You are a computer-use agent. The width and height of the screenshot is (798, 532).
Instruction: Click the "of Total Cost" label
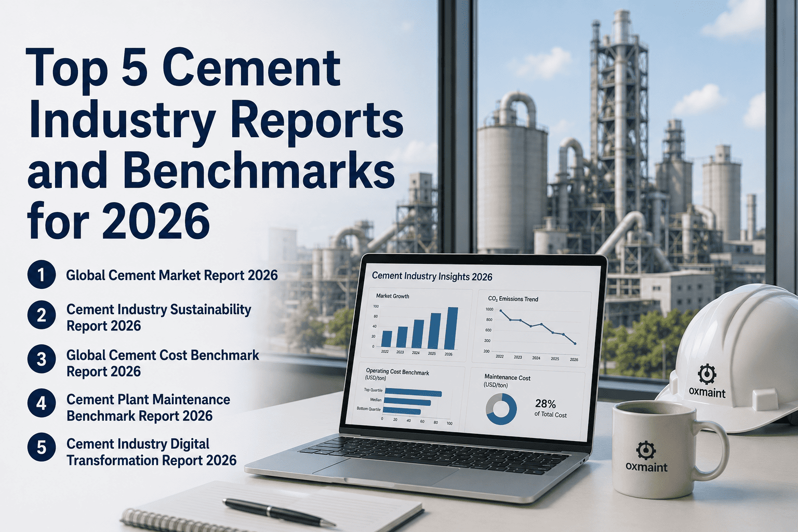551,415
